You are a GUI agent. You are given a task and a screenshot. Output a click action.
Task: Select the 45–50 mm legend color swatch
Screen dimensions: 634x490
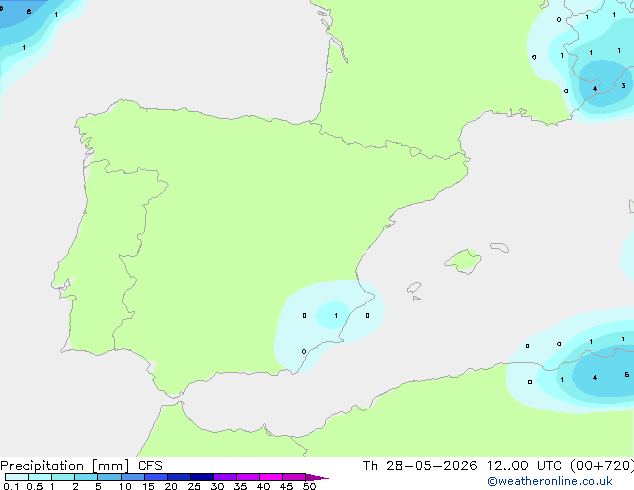[x=294, y=477]
